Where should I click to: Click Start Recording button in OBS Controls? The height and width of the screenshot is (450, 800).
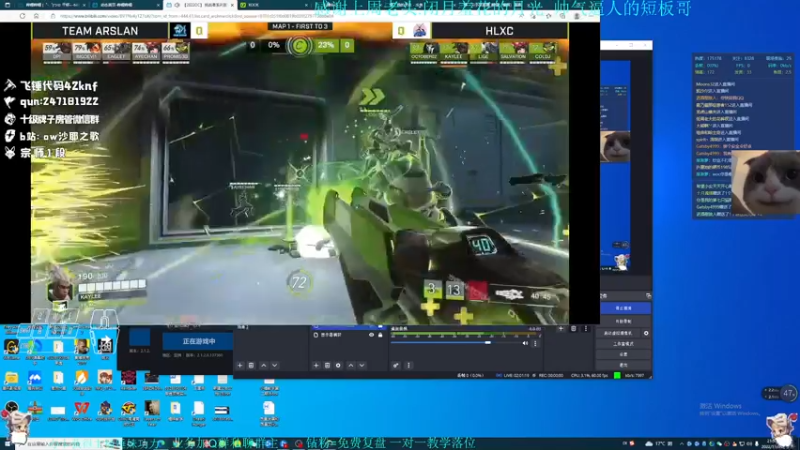(x=623, y=321)
